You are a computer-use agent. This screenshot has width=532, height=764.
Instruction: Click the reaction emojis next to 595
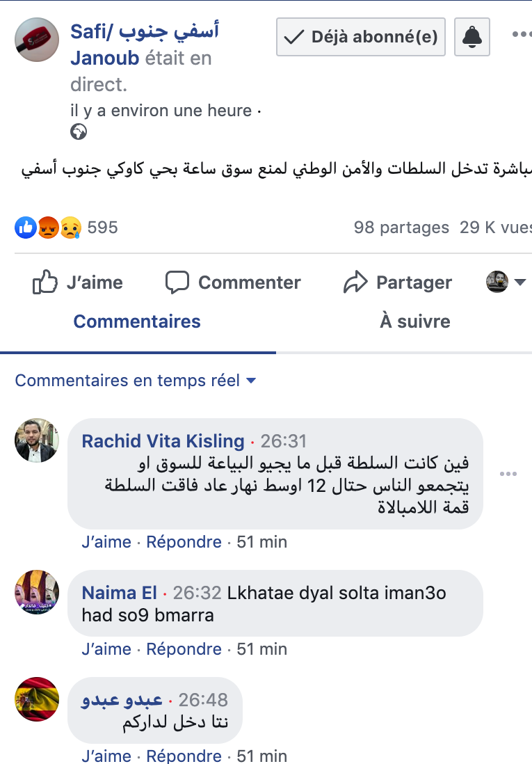pos(49,228)
